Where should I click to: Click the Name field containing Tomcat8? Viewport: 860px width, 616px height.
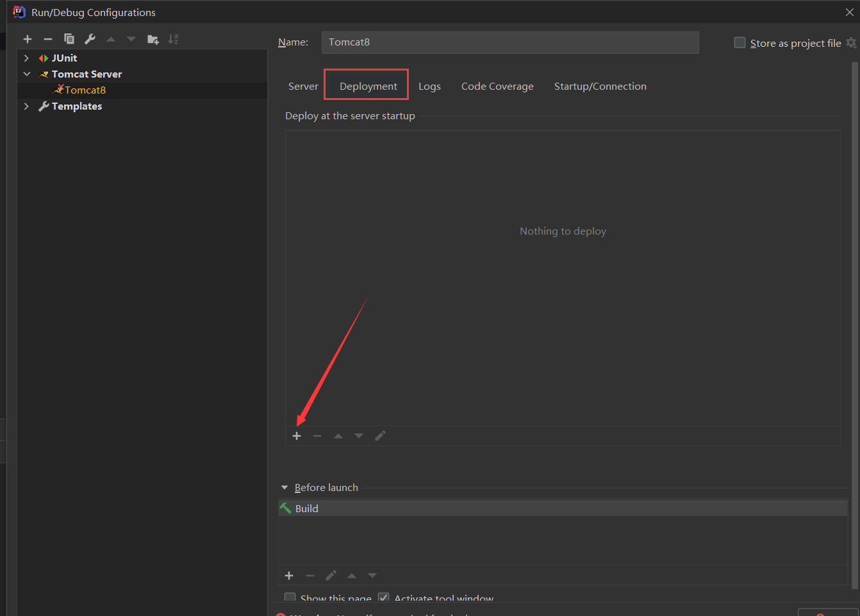(510, 42)
